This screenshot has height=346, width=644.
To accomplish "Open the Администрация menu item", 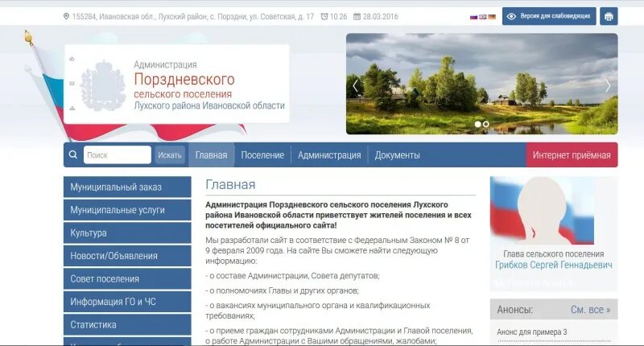I will 329,154.
